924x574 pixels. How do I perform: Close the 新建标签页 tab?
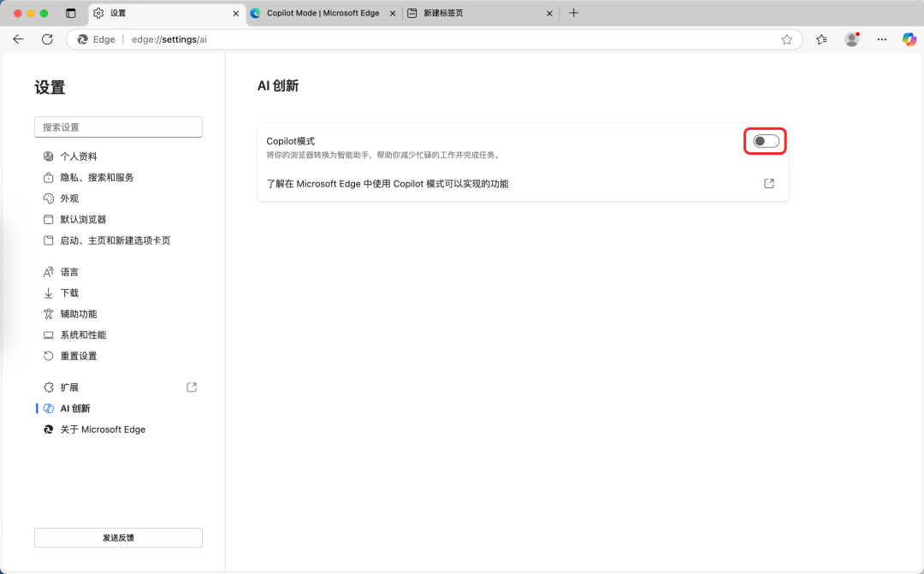(x=549, y=13)
